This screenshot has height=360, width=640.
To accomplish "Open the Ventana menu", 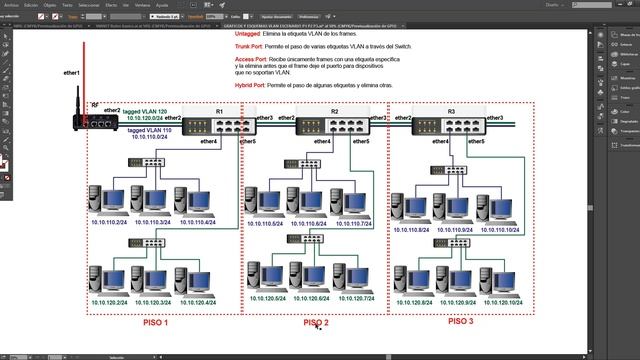I will pos(142,5).
